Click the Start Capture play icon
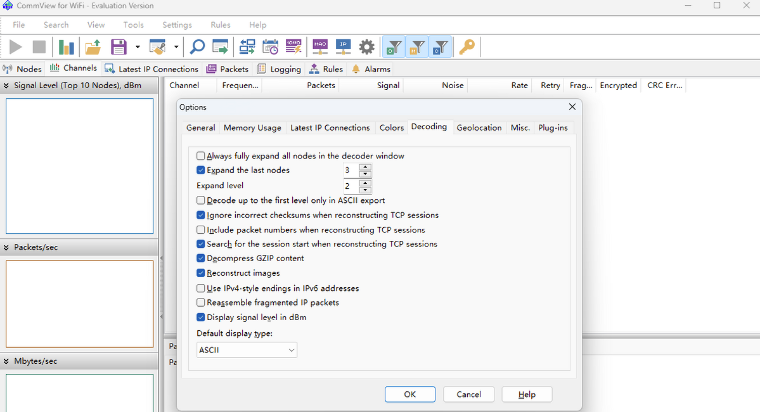 click(x=16, y=47)
